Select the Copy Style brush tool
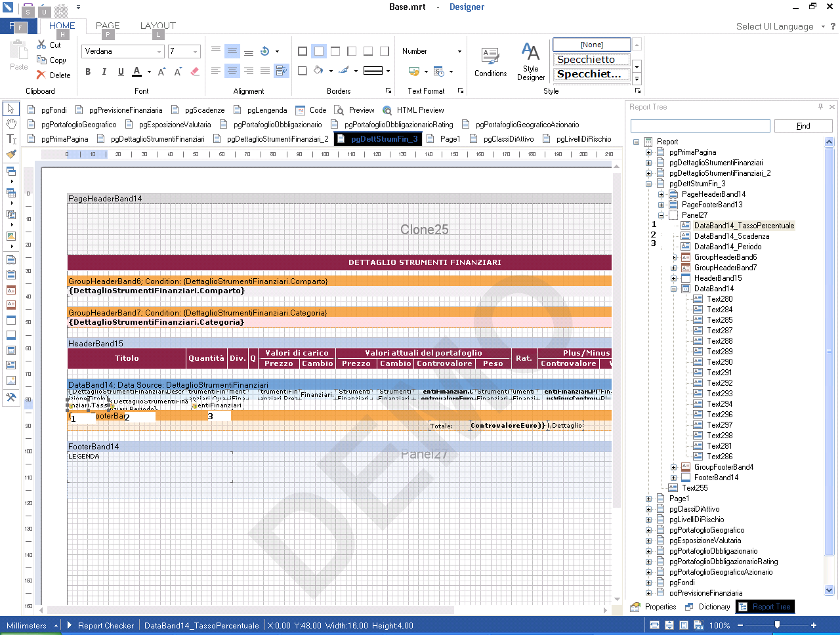 click(11, 154)
